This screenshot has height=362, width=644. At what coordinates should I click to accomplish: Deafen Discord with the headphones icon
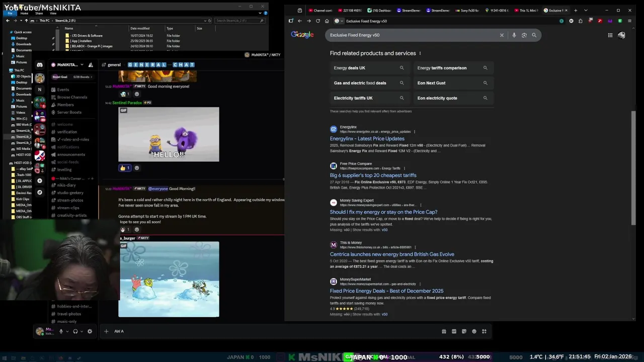(x=75, y=331)
